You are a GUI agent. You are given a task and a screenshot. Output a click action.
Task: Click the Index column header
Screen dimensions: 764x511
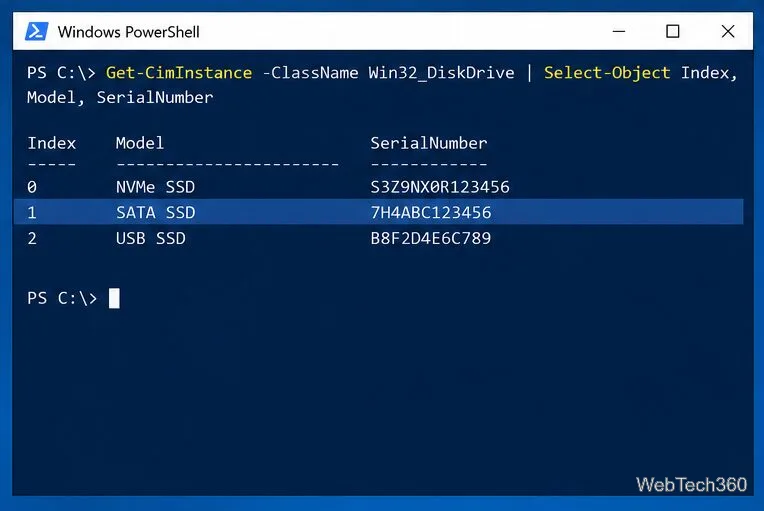click(52, 143)
